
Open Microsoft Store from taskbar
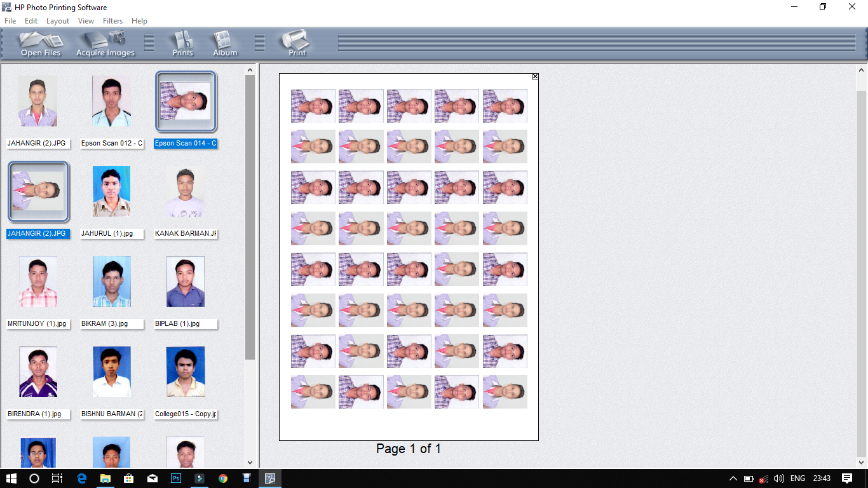pyautogui.click(x=128, y=478)
